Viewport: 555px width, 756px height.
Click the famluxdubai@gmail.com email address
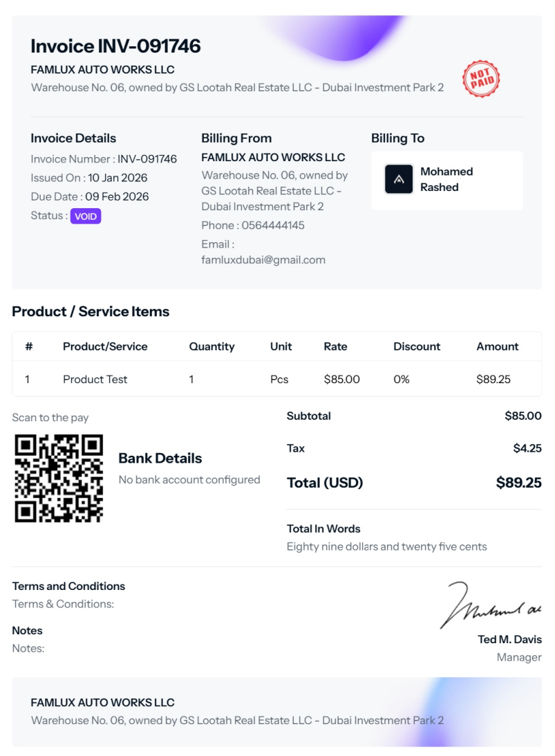point(263,260)
